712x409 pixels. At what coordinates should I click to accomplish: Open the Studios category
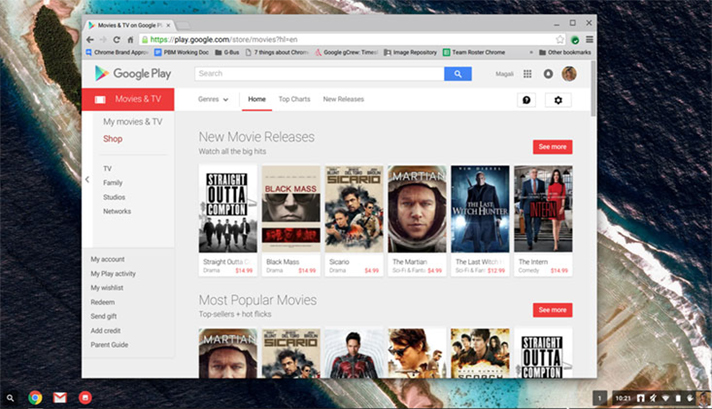pyautogui.click(x=114, y=197)
